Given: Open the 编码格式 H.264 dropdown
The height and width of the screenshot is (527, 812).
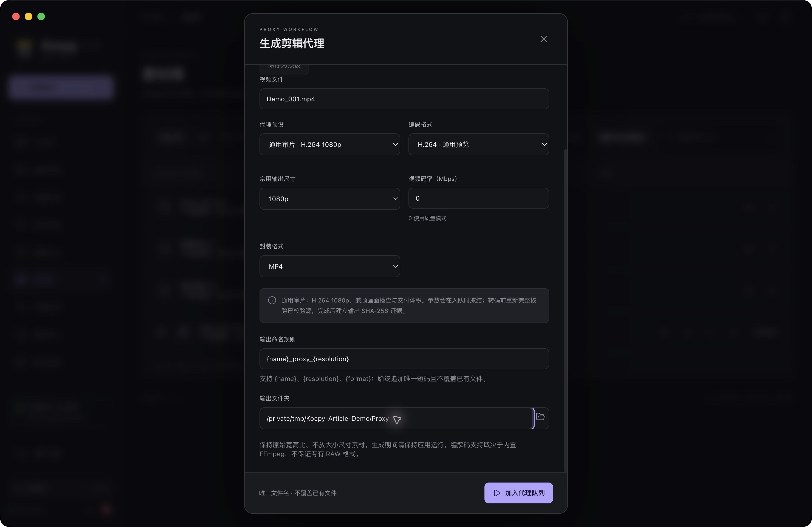Looking at the screenshot, I should [x=479, y=144].
